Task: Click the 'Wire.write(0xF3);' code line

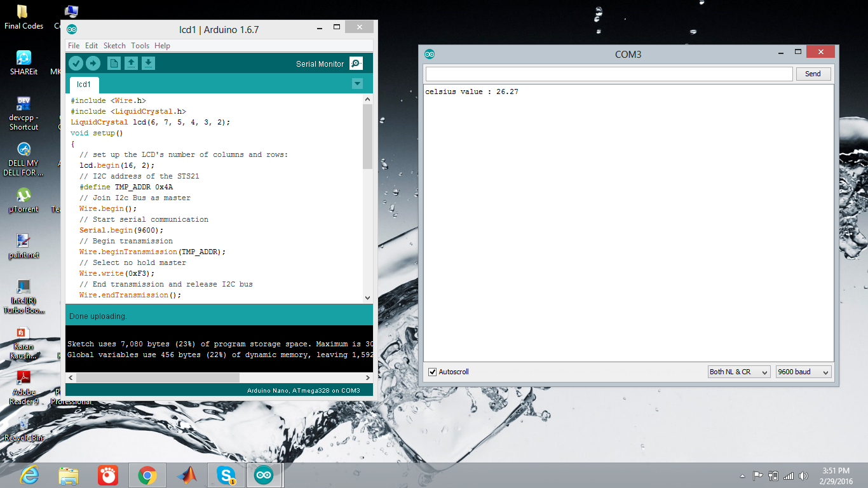Action: [x=117, y=273]
